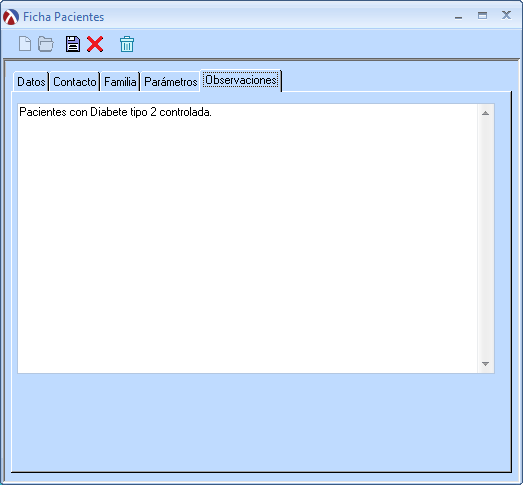The width and height of the screenshot is (523, 485).
Task: Select the Observaciones tab
Action: pyautogui.click(x=241, y=80)
